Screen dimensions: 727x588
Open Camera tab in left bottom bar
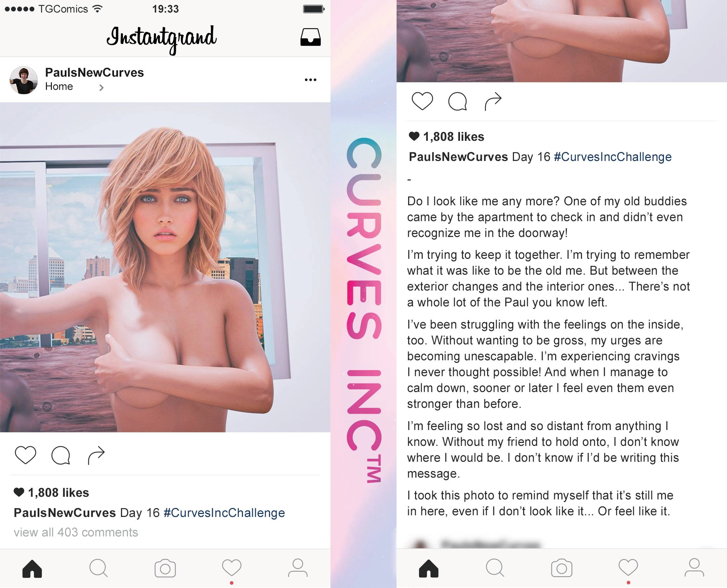[x=165, y=568]
